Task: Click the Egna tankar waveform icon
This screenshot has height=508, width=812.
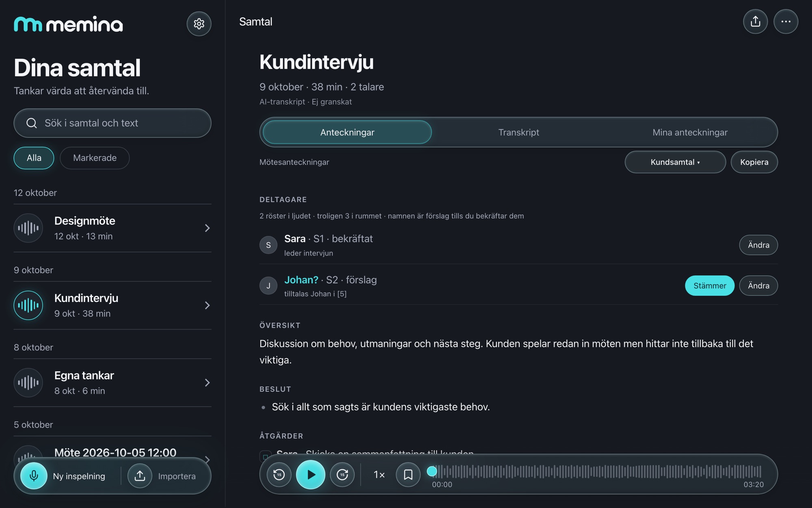Action: tap(28, 382)
